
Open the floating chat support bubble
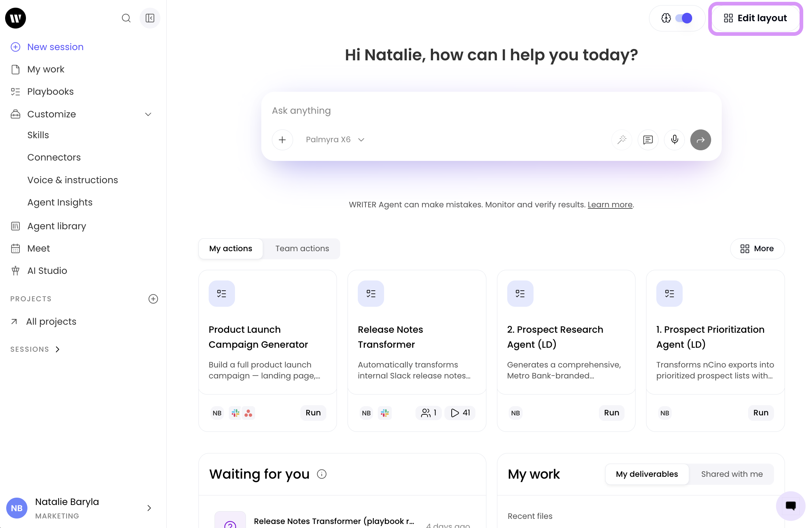coord(790,506)
